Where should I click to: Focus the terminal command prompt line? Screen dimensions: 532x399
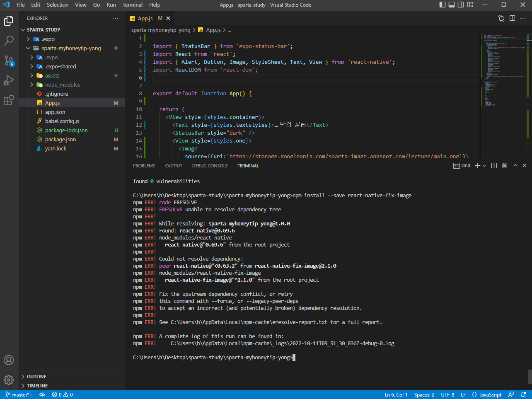point(214,357)
